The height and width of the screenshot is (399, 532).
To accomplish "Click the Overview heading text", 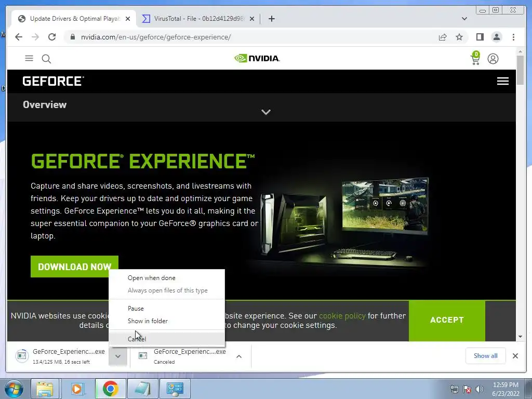I will click(45, 104).
